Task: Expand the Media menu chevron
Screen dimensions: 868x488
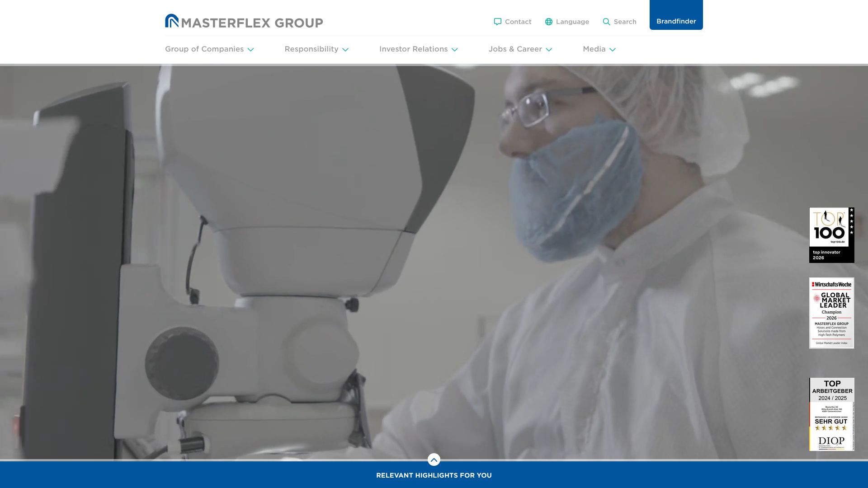Action: coord(613,50)
